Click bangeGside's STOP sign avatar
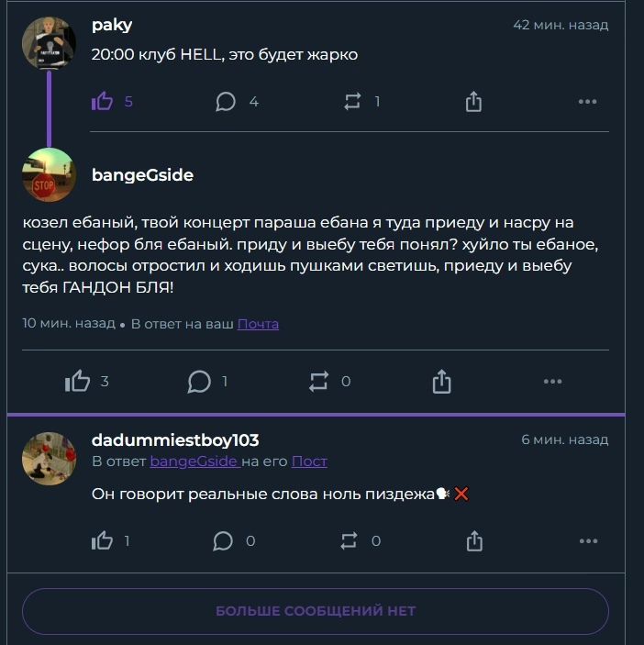Screen dimensions: 644x645 pyautogui.click(x=49, y=174)
